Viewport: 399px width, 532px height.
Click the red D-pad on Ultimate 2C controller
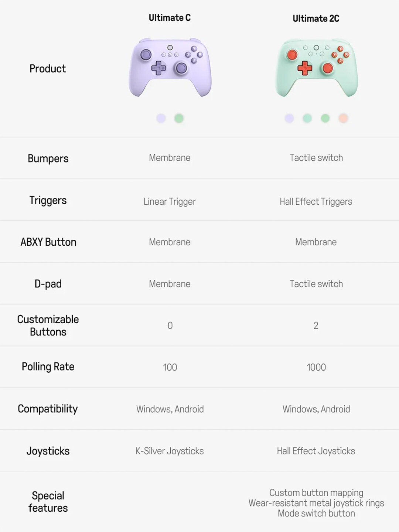(x=305, y=68)
